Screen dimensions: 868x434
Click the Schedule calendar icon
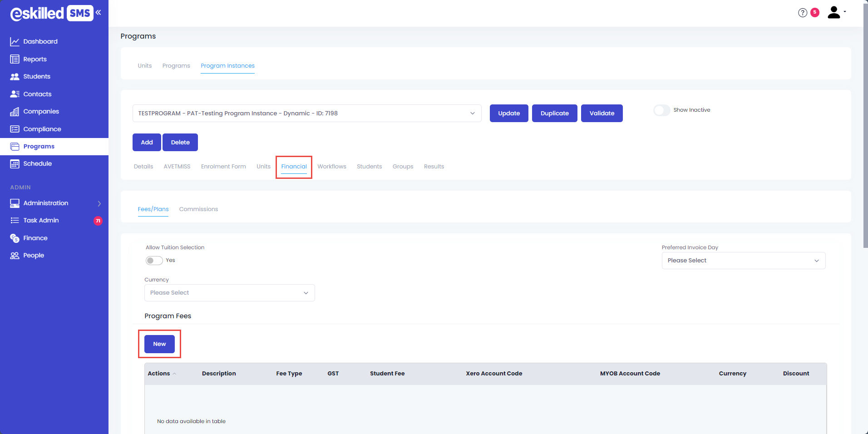click(15, 164)
